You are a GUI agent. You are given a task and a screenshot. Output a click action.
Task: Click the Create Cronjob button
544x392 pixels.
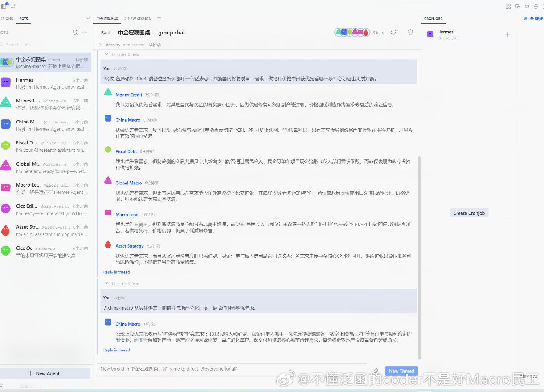point(469,213)
